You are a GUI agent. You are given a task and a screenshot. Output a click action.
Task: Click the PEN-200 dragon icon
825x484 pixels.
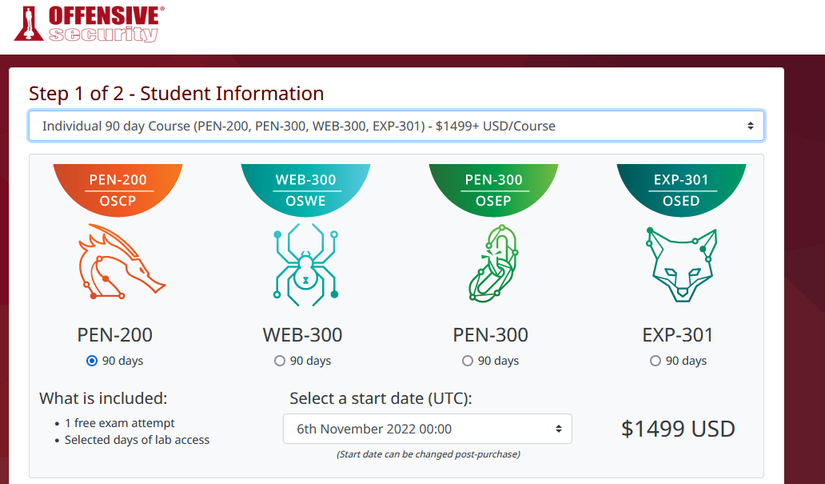click(x=118, y=264)
